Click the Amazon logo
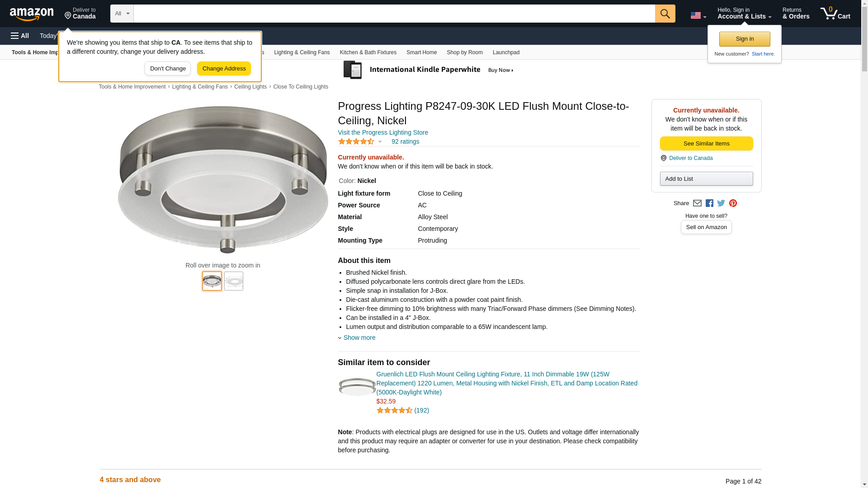Image resolution: width=868 pixels, height=488 pixels. (x=32, y=14)
